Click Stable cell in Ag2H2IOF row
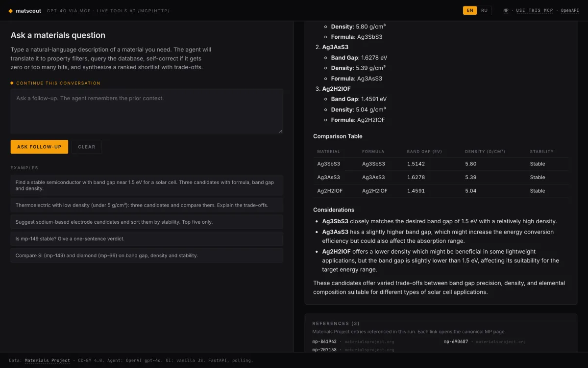Screen dimensions: 588x368 [538, 191]
